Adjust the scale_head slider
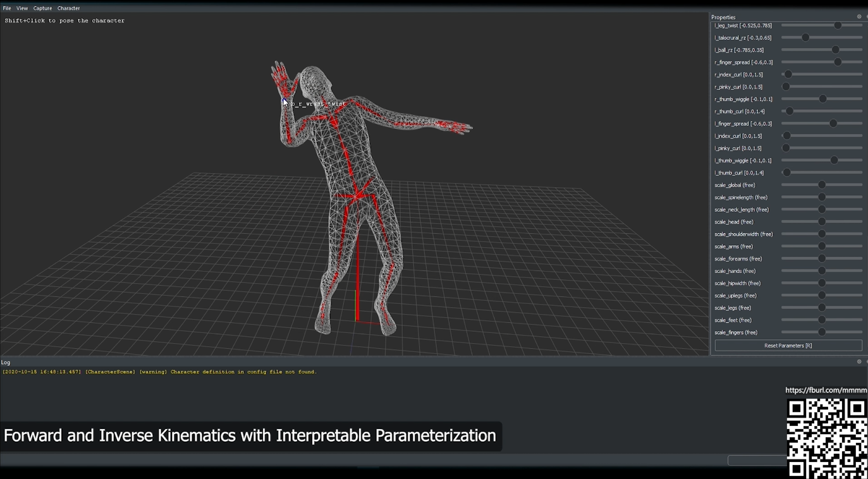 (x=821, y=221)
